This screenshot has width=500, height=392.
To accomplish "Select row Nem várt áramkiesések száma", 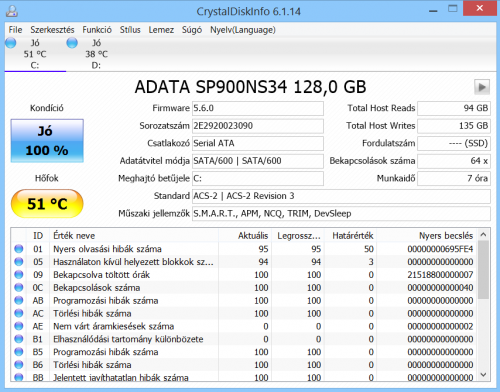I will click(x=244, y=326).
